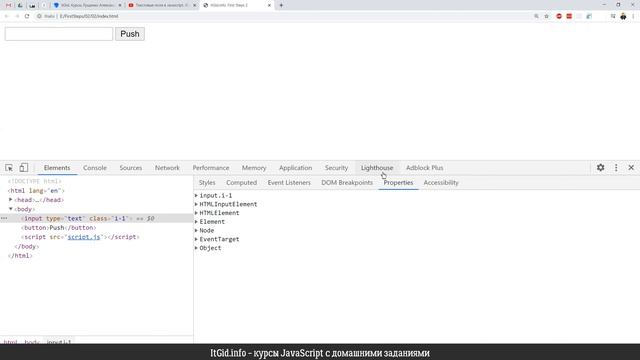Open a new browser tab

click(x=281, y=5)
